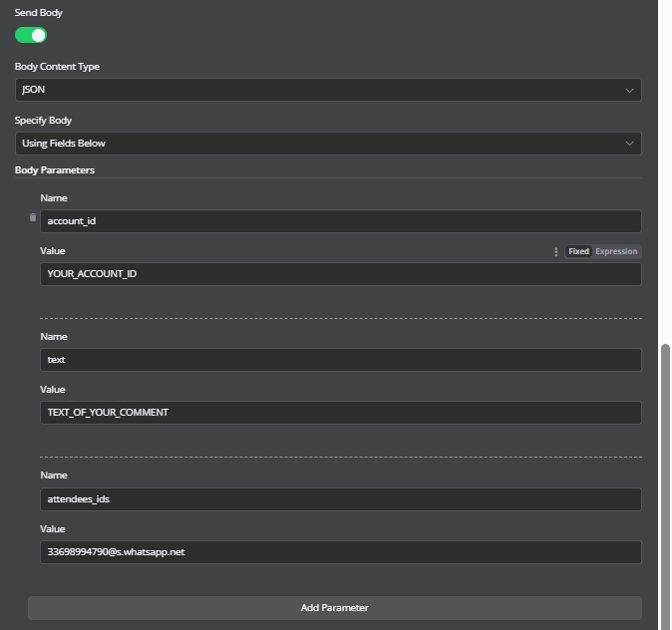Focus the text parameter name field

point(341,360)
